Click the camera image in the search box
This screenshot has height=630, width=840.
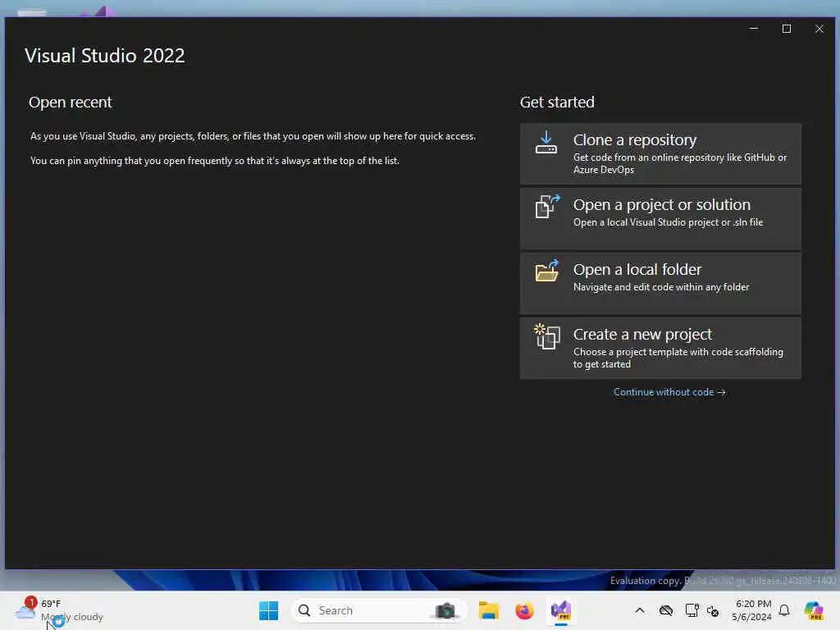click(445, 610)
